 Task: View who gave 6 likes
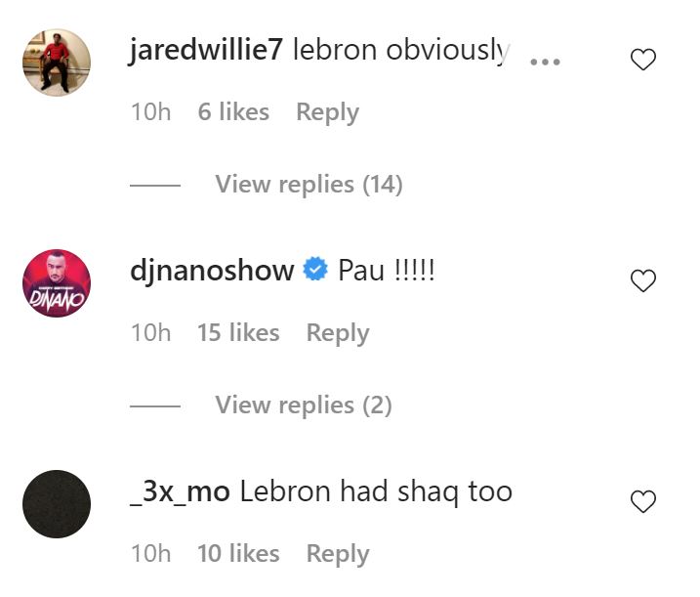point(233,111)
